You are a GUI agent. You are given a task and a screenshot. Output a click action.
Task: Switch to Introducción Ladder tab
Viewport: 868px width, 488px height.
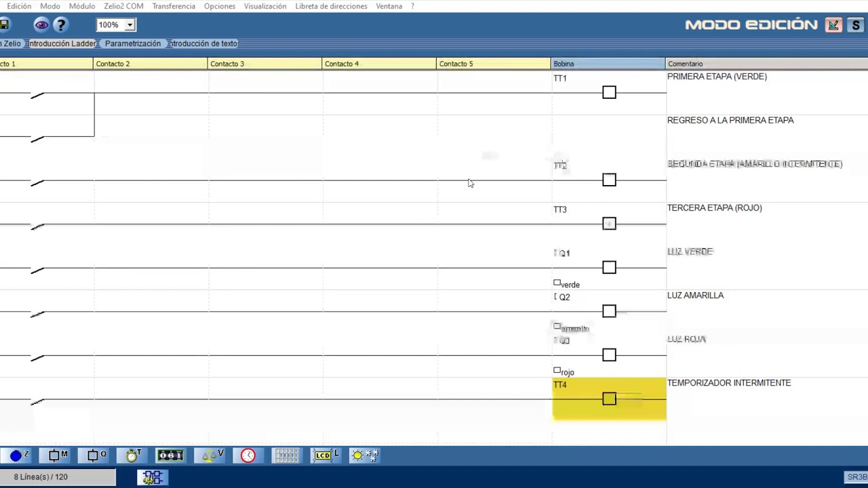[x=62, y=43]
